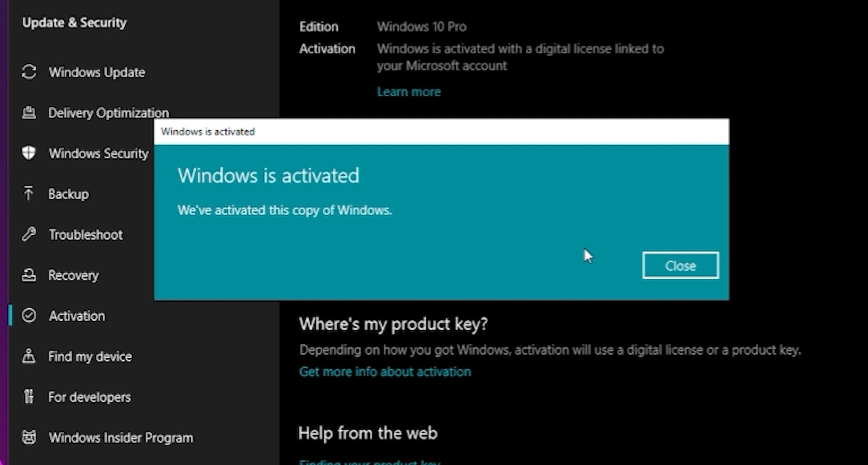This screenshot has width=868, height=465.
Task: Open the For developers text label
Action: [x=90, y=397]
